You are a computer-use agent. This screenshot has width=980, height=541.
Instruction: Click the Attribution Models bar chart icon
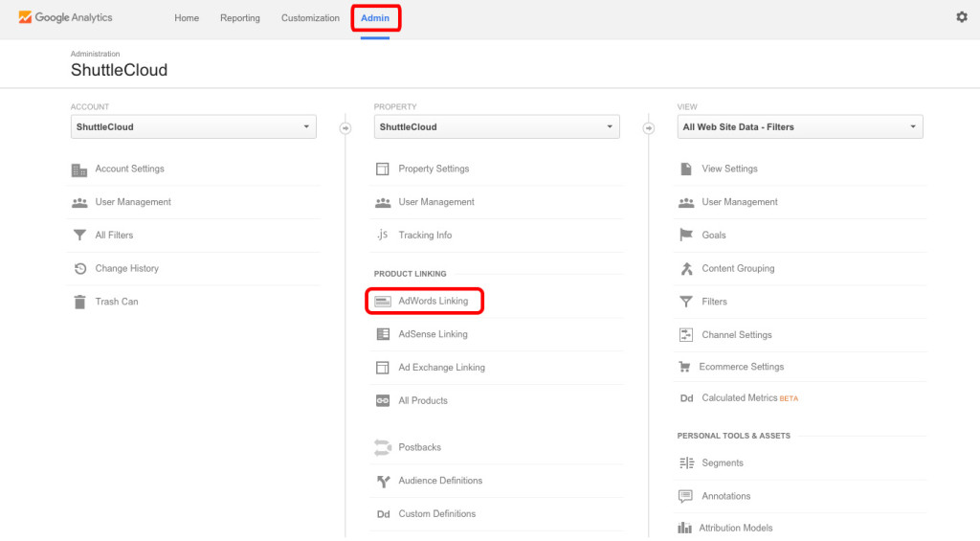click(684, 528)
